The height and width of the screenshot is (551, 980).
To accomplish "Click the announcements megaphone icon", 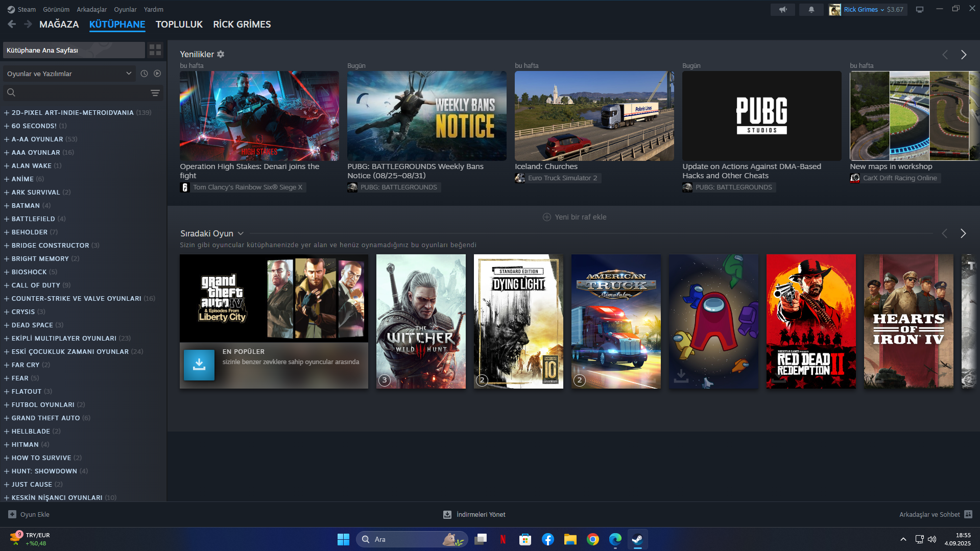I will [783, 10].
